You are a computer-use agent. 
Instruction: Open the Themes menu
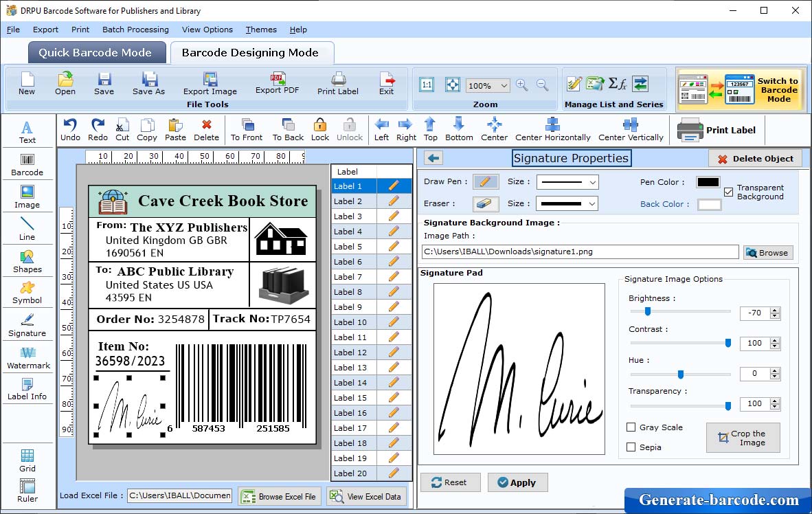(x=261, y=30)
